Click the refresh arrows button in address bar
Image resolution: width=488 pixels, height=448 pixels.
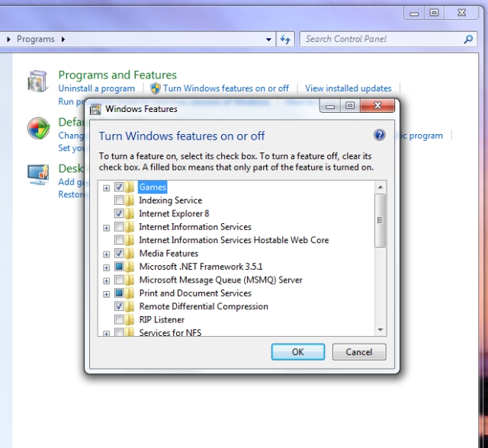[285, 39]
